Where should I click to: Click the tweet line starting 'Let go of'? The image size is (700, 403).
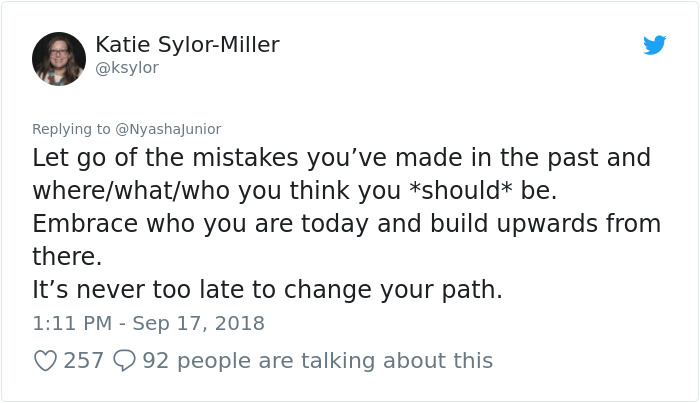point(342,158)
